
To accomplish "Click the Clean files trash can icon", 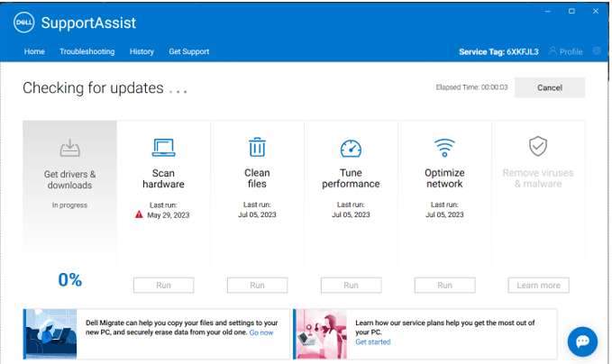I will point(257,147).
